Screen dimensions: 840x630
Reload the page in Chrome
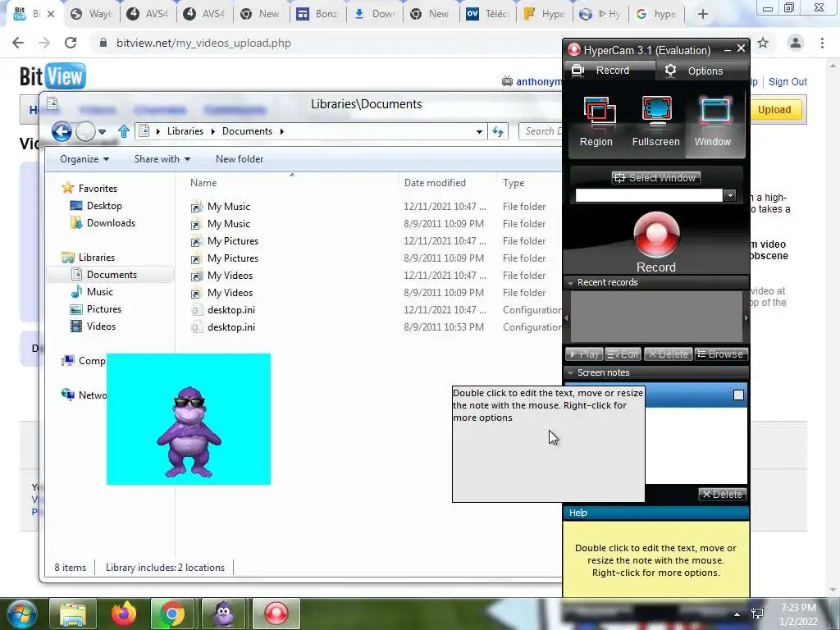click(x=71, y=43)
